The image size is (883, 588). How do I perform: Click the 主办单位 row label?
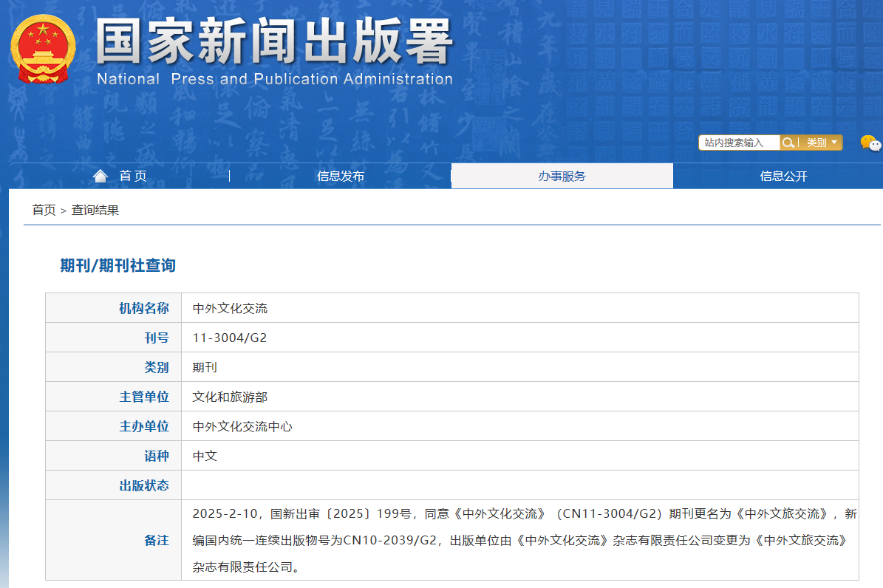(x=143, y=426)
